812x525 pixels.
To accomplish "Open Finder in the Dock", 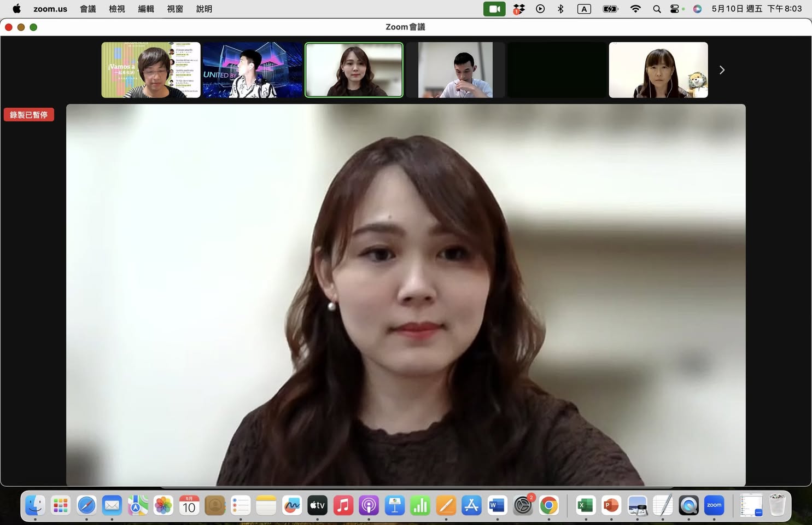I will (35, 505).
